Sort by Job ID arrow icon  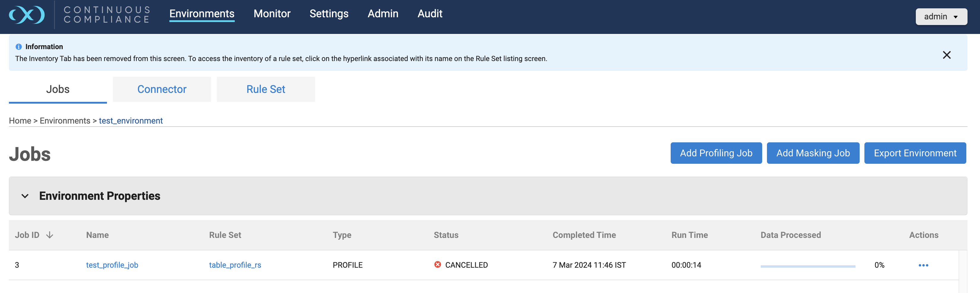click(x=49, y=235)
